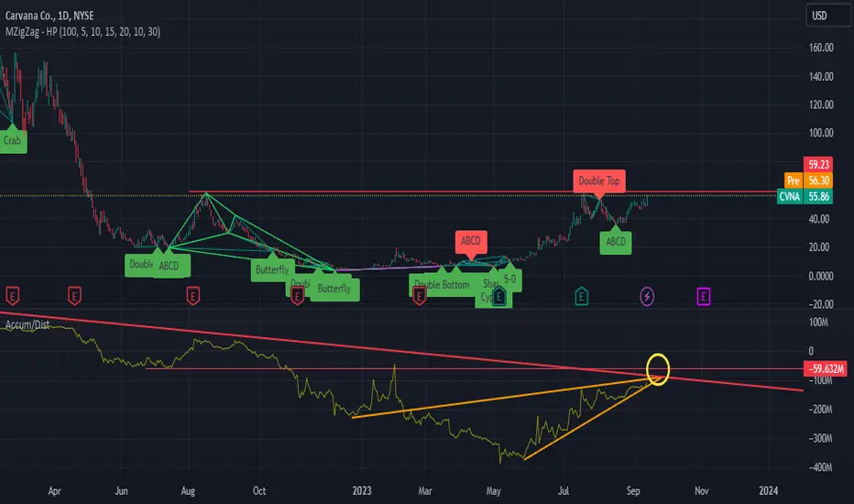This screenshot has height=504, width=854.
Task: Click the Carvana Co. symbol title
Action: click(x=49, y=16)
